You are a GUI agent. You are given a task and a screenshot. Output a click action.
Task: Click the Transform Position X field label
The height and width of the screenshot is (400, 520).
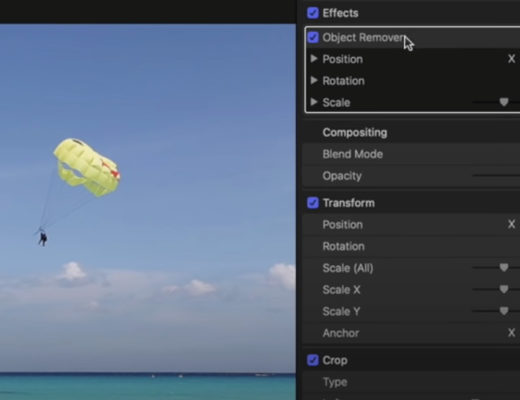(511, 224)
